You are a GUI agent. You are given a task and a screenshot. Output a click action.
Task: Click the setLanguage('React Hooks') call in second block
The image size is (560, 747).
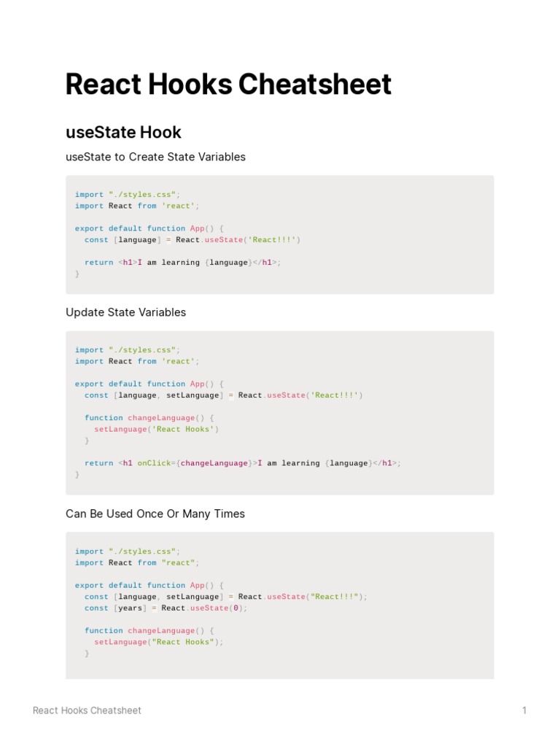[156, 429]
